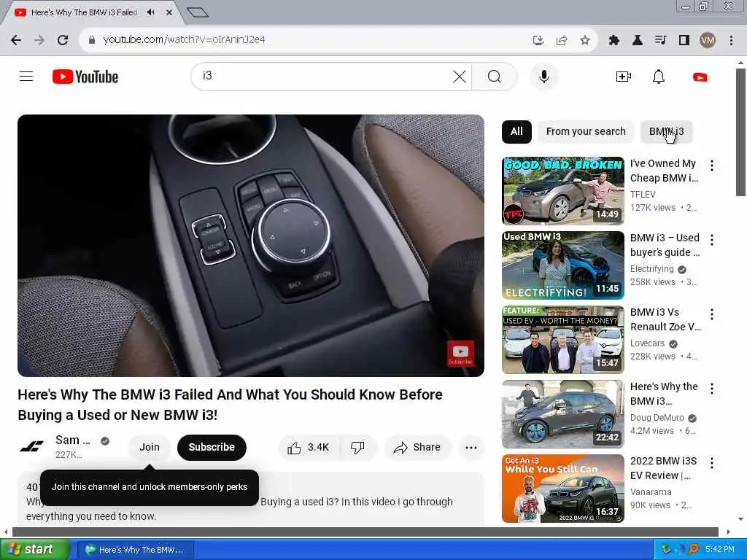The width and height of the screenshot is (747, 560).
Task: Open the Doug DeMuro channel video title
Action: pyautogui.click(x=664, y=393)
